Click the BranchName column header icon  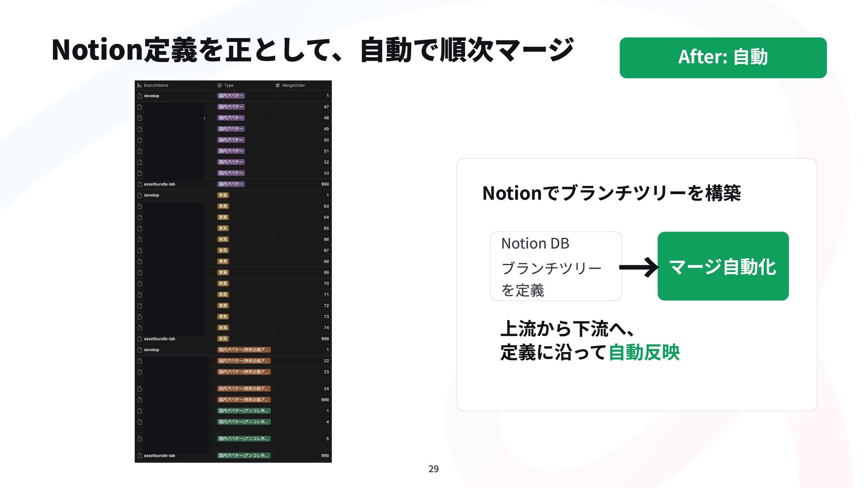tap(139, 85)
